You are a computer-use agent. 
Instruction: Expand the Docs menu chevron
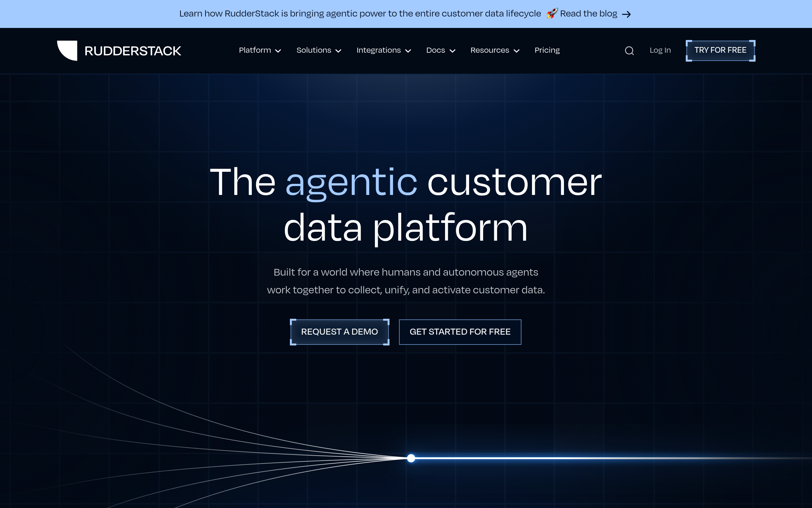coord(452,51)
